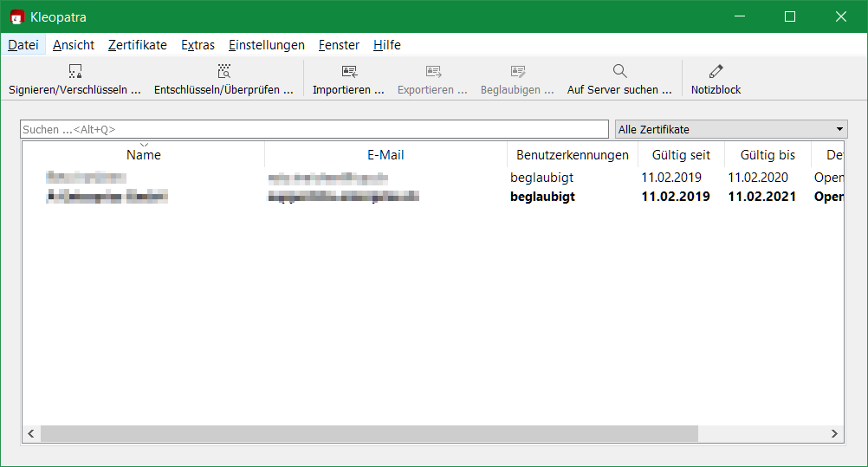This screenshot has height=467, width=868.
Task: Click the non-bold beglaubigt cell
Action: [x=542, y=178]
